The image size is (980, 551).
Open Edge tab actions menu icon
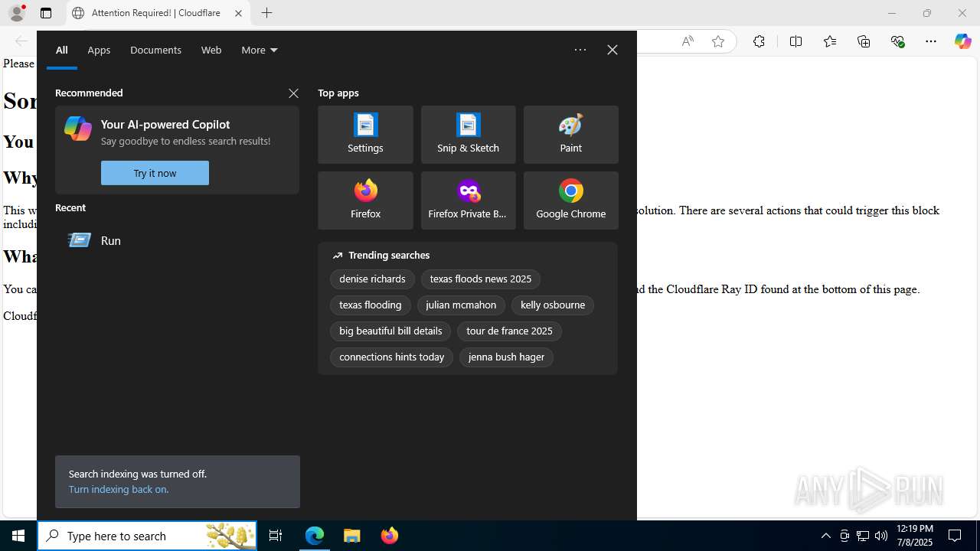coord(46,13)
